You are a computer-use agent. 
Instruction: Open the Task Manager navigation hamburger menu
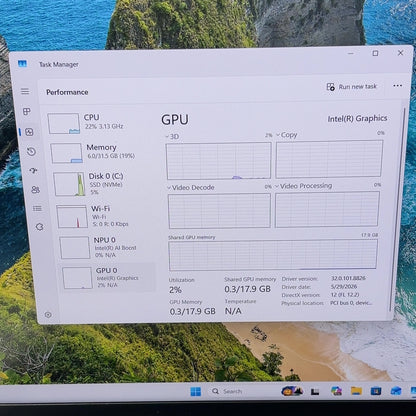click(x=25, y=91)
